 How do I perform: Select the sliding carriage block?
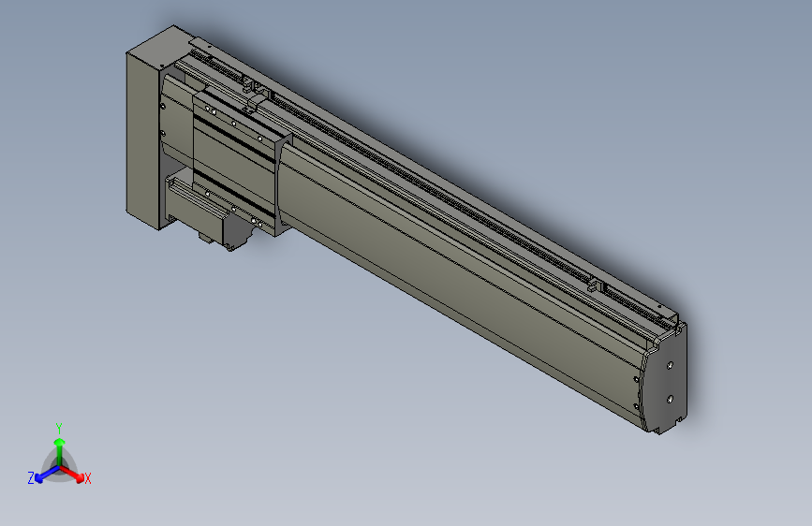pos(236,162)
